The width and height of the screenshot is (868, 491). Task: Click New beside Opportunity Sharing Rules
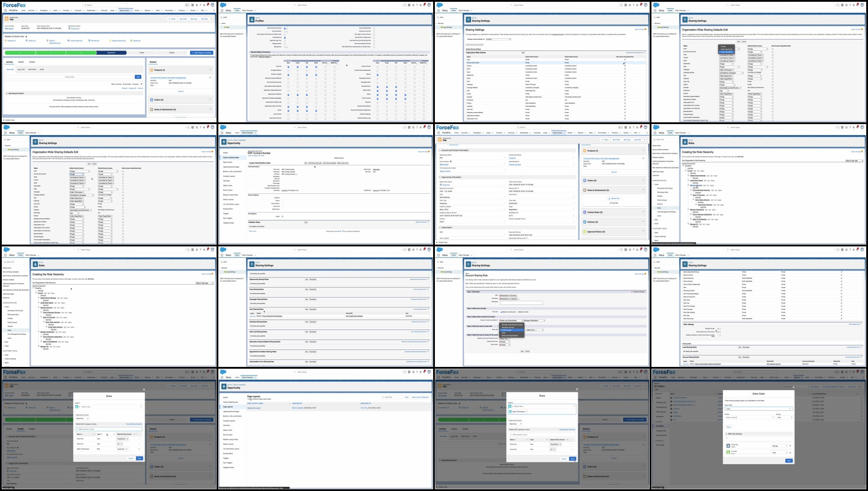[307, 279]
